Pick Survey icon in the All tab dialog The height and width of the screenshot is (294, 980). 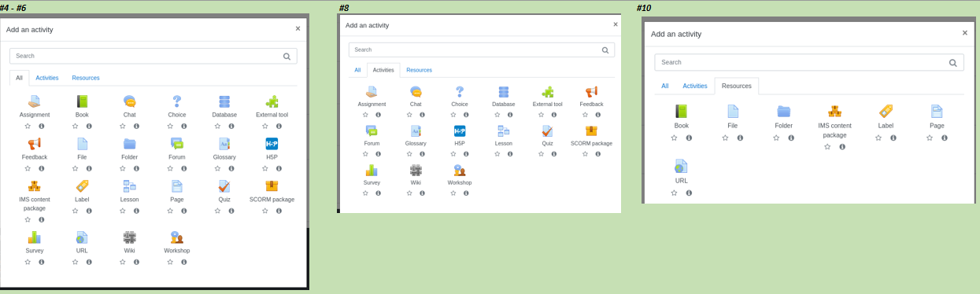tap(35, 237)
